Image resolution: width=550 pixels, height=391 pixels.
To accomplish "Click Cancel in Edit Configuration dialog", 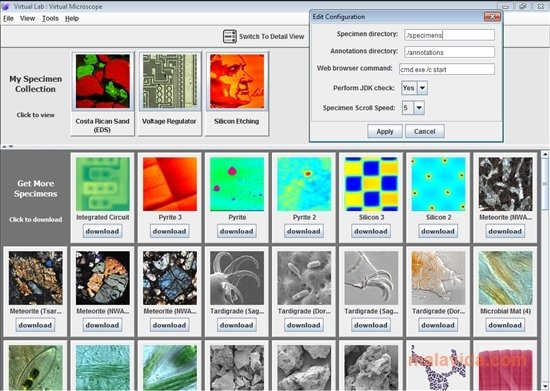I will (425, 132).
